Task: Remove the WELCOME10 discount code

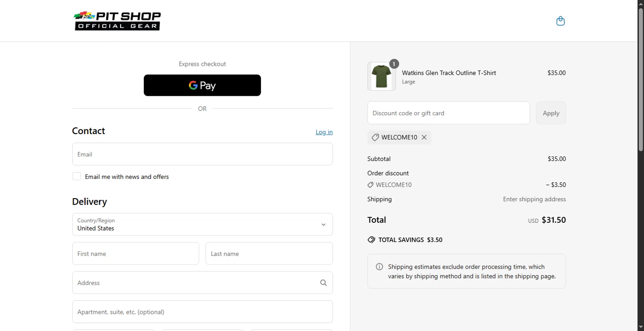Action: pyautogui.click(x=424, y=138)
